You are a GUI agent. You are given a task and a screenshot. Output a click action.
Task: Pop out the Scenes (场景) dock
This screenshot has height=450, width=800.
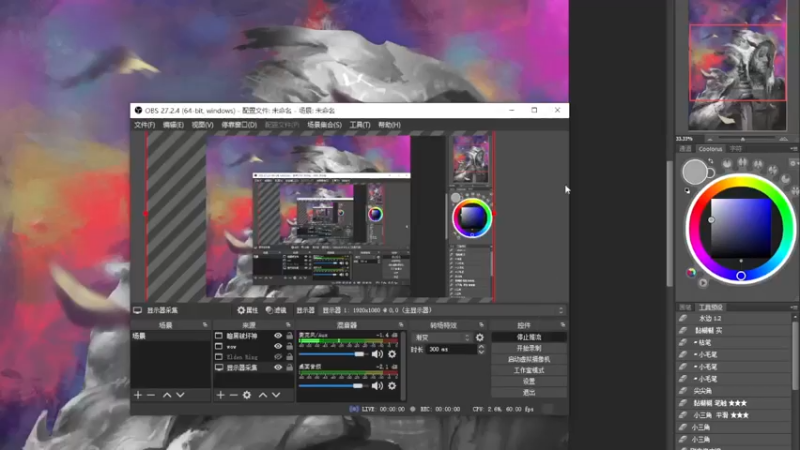205,324
